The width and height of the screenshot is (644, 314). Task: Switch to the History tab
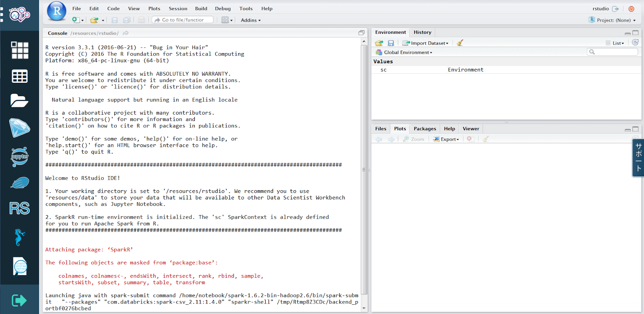[423, 32]
